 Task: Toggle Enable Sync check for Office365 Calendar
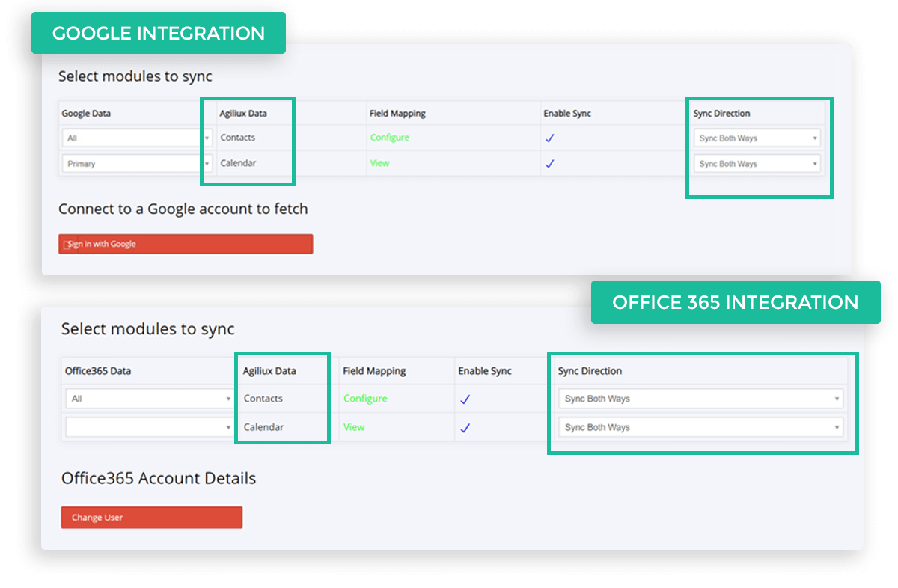[x=465, y=428]
